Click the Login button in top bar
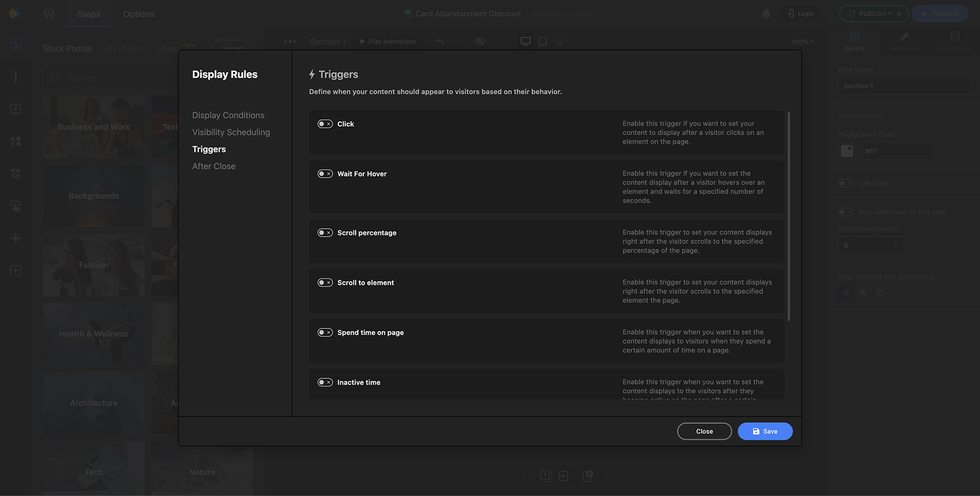This screenshot has height=496, width=980. point(800,14)
